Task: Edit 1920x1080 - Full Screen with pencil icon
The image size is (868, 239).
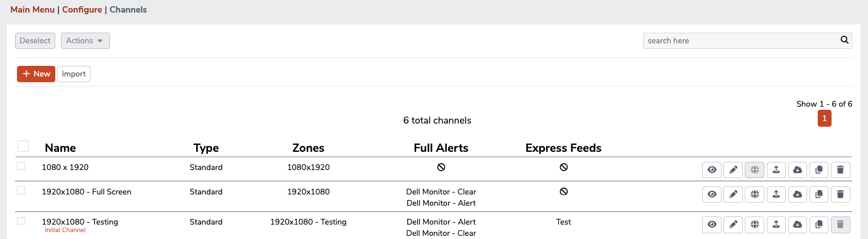Action: 733,194
